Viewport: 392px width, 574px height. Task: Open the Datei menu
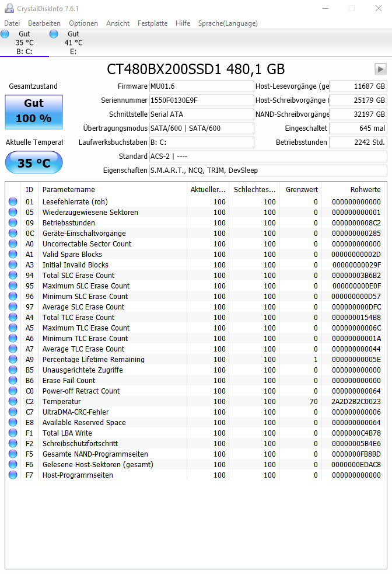click(12, 23)
